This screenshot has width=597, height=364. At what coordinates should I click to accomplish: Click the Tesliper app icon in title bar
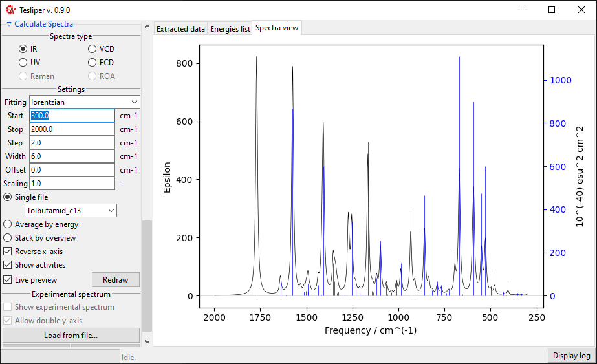pyautogui.click(x=10, y=10)
